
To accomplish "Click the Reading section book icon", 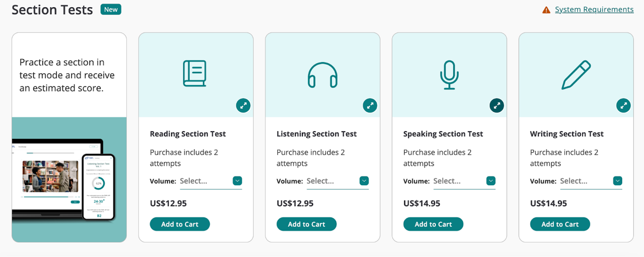I will pyautogui.click(x=195, y=74).
